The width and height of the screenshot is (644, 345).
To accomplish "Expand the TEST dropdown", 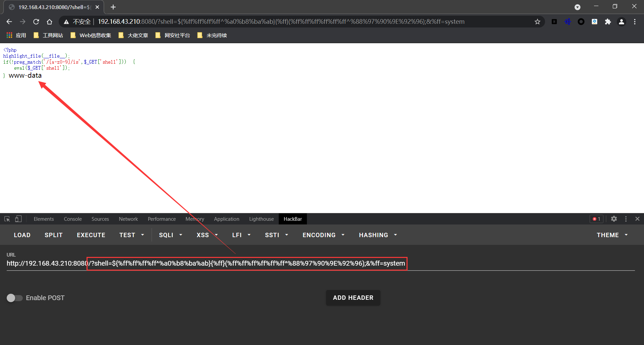I will tap(132, 235).
